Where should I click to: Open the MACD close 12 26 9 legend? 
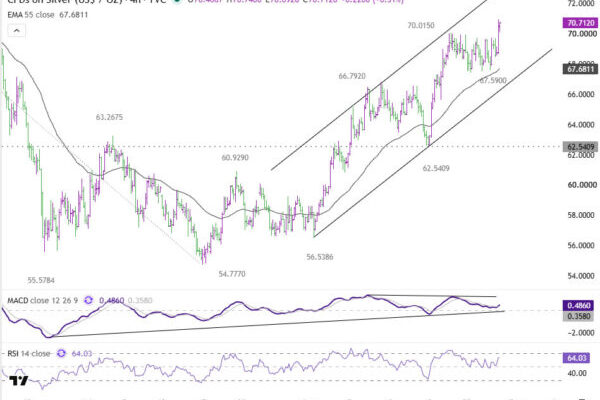(42, 300)
